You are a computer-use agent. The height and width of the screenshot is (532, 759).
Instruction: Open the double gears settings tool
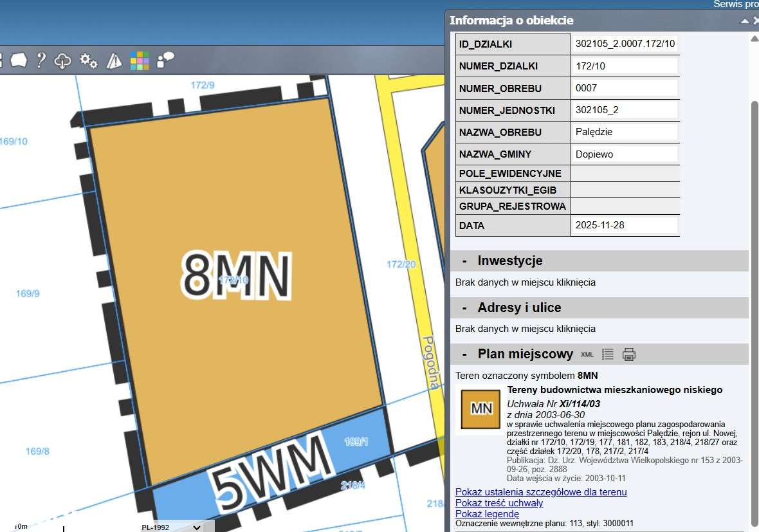pos(89,60)
